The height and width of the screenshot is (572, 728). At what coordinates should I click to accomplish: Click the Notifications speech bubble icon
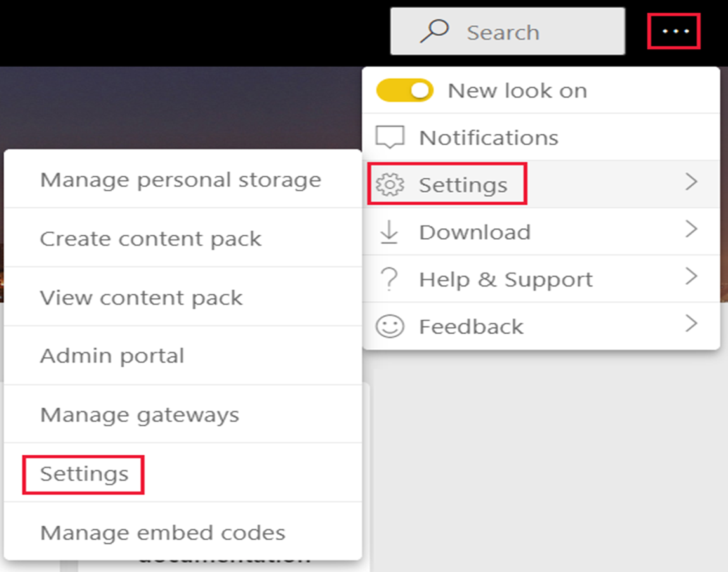coord(390,138)
